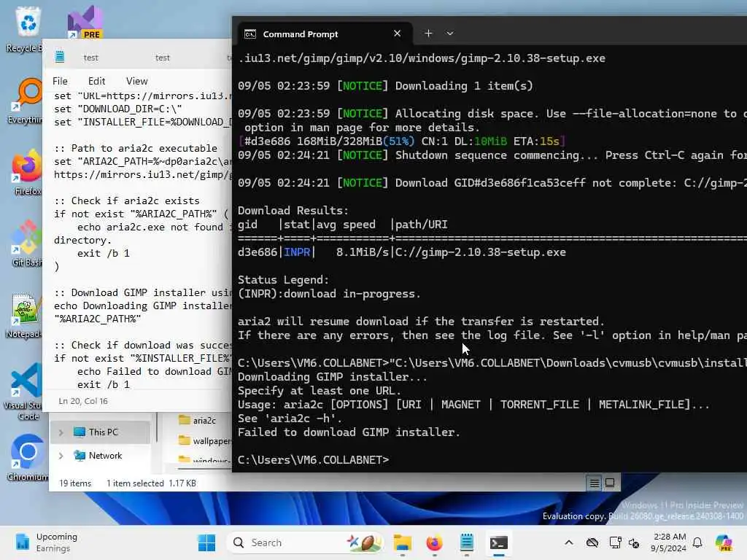Click the 'Failed to download GIMP installer.' line
Image resolution: width=747 pixels, height=560 pixels.
349,432
